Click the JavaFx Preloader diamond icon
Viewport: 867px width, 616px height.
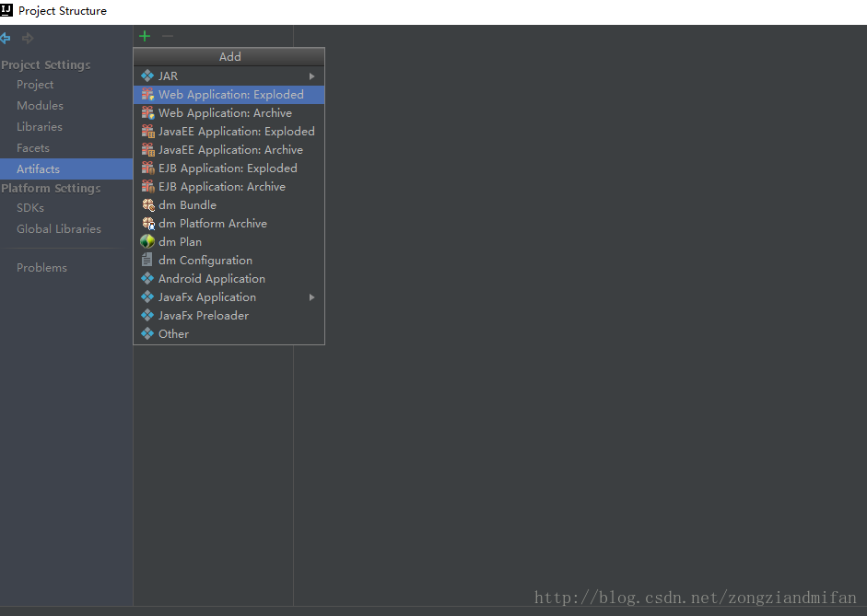coord(147,316)
